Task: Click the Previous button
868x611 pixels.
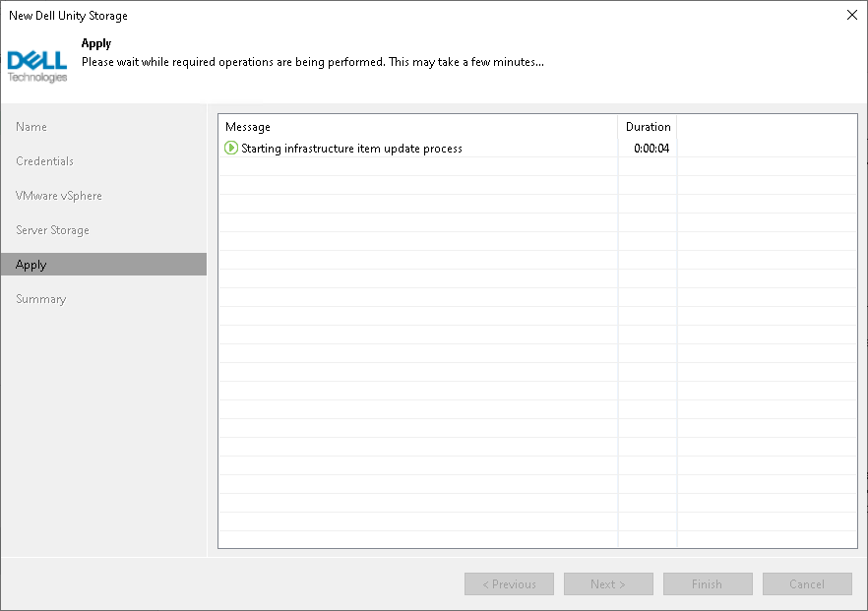Action: pos(509,583)
